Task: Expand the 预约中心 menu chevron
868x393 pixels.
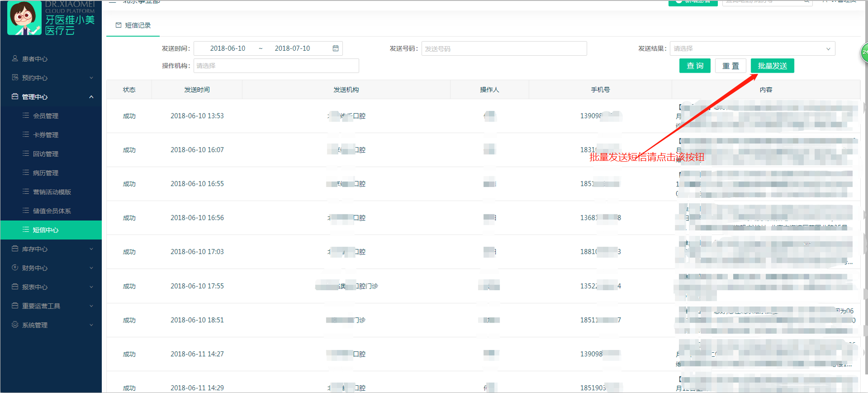Action: (91, 78)
